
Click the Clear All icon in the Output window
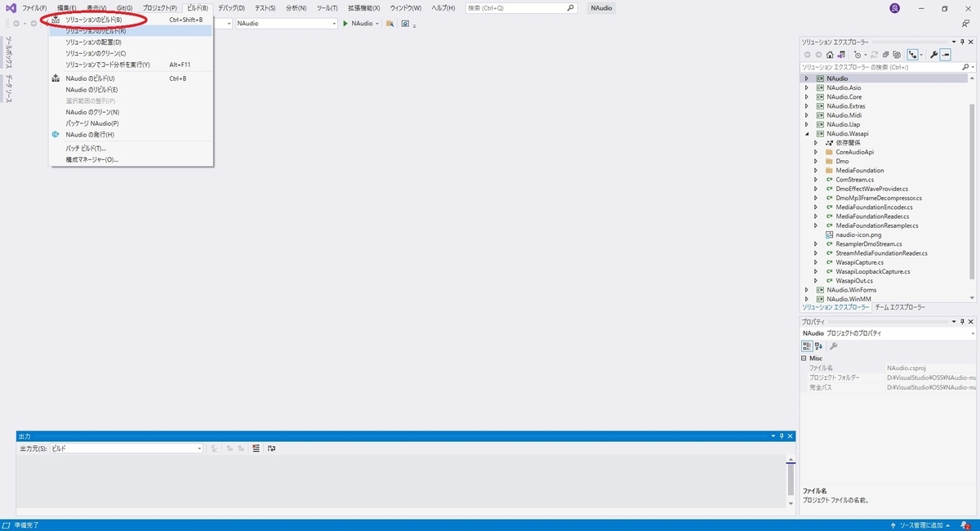(256, 448)
